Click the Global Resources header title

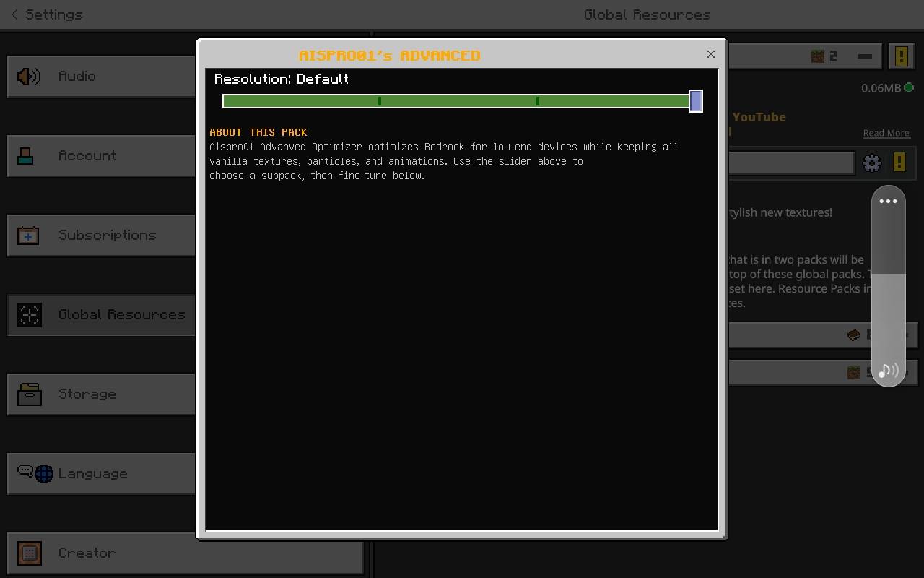point(647,14)
